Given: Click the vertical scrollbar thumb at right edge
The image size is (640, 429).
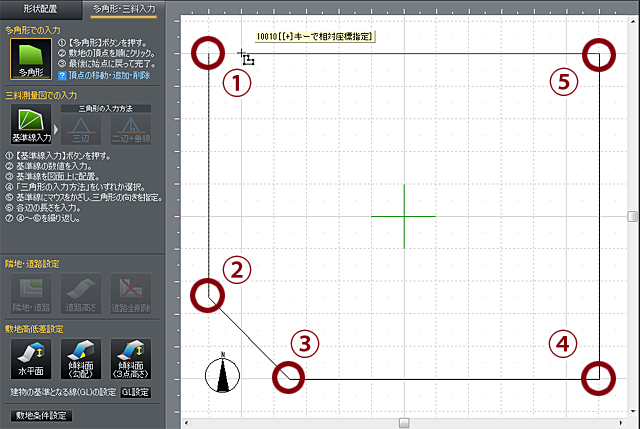Looking at the screenshot, I should [632, 216].
